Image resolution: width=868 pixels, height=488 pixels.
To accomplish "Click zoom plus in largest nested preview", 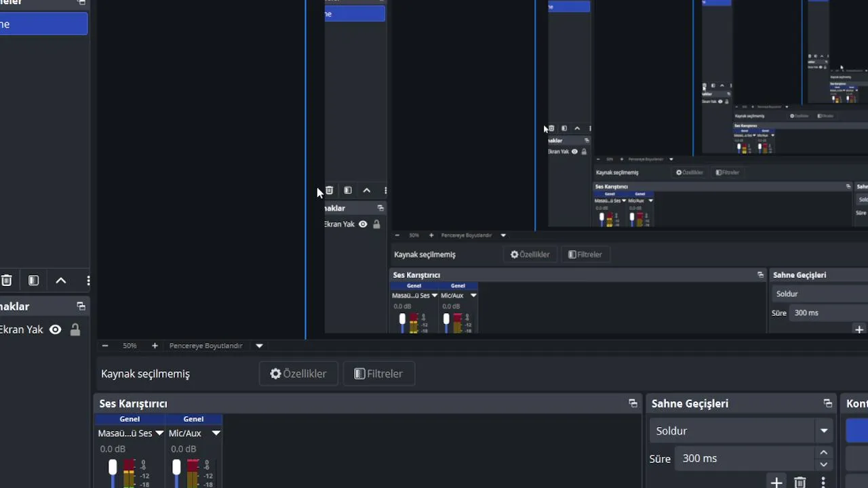I will (431, 235).
